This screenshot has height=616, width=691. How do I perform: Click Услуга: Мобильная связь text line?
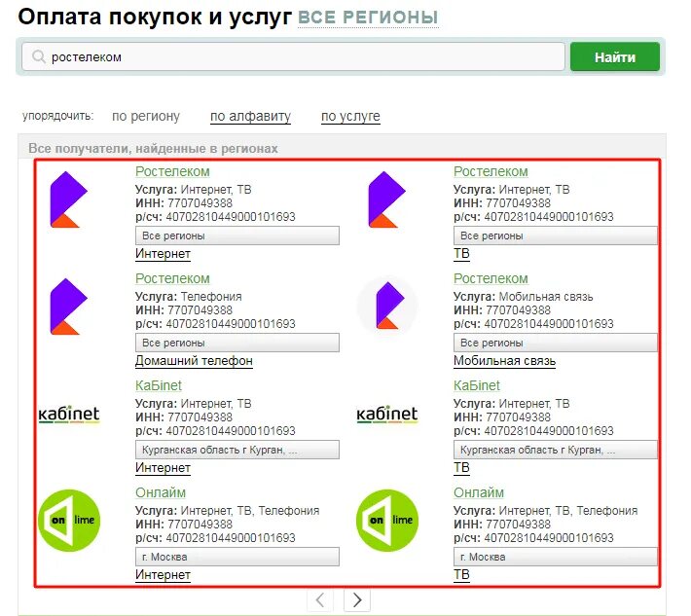(523, 297)
